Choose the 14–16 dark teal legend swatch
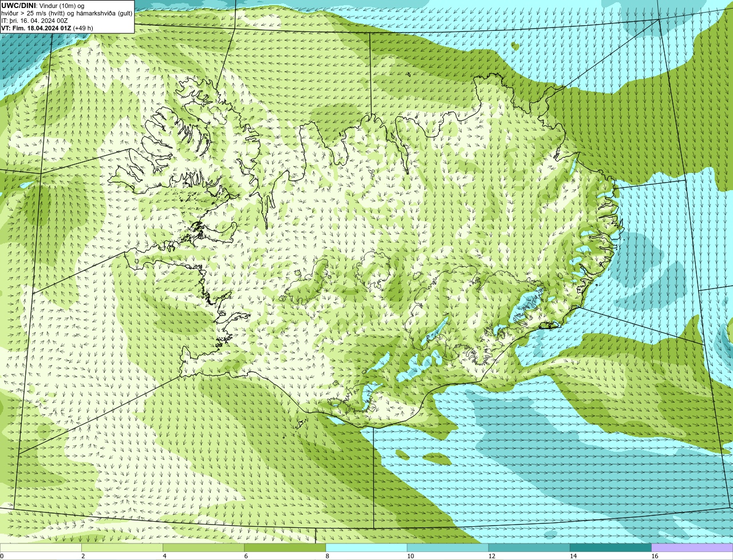This screenshot has height=560, width=733. click(610, 547)
